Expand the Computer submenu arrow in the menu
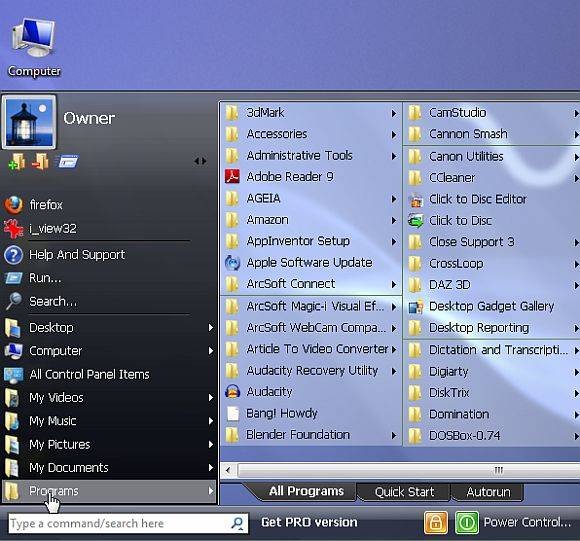 tap(210, 351)
